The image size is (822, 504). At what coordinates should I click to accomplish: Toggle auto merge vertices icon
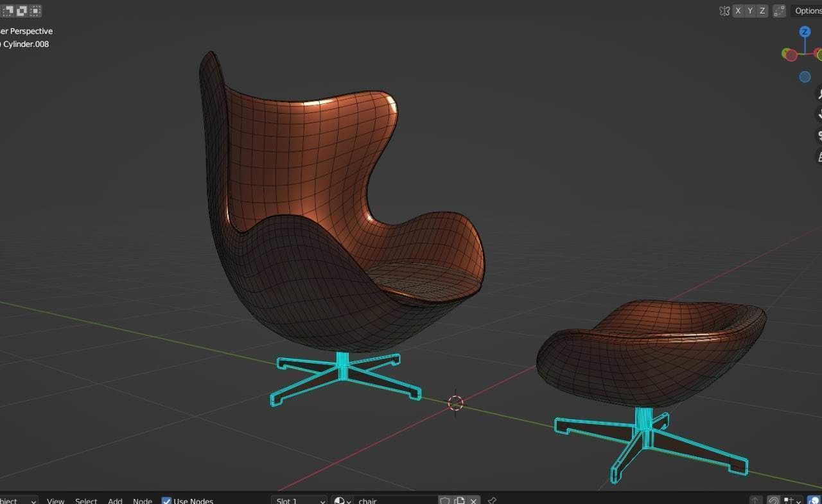[x=779, y=11]
